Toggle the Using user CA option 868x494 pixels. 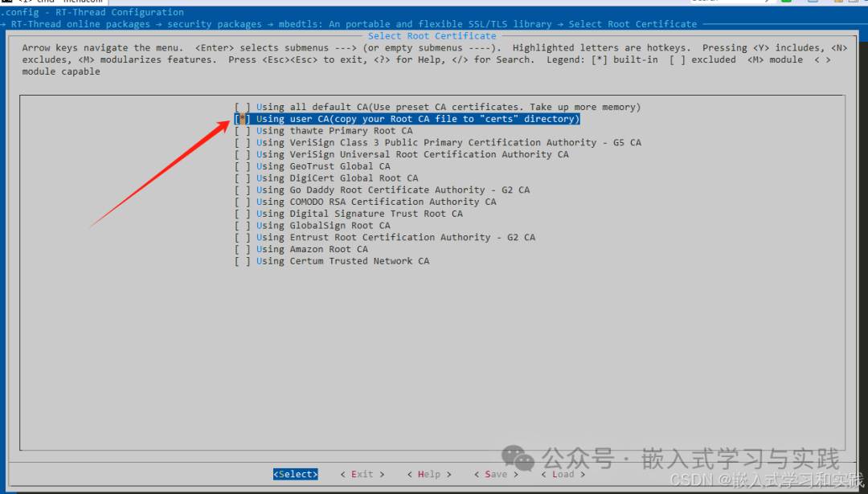coord(407,119)
